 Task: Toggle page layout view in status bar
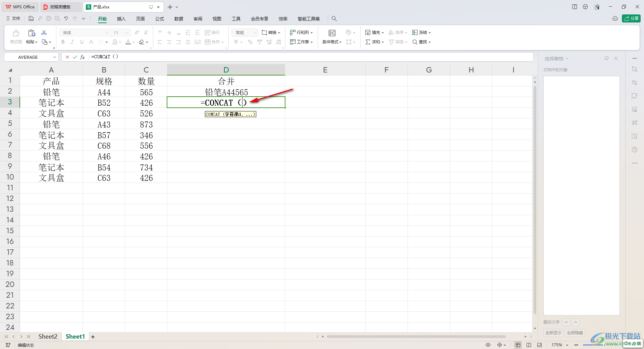pos(529,345)
